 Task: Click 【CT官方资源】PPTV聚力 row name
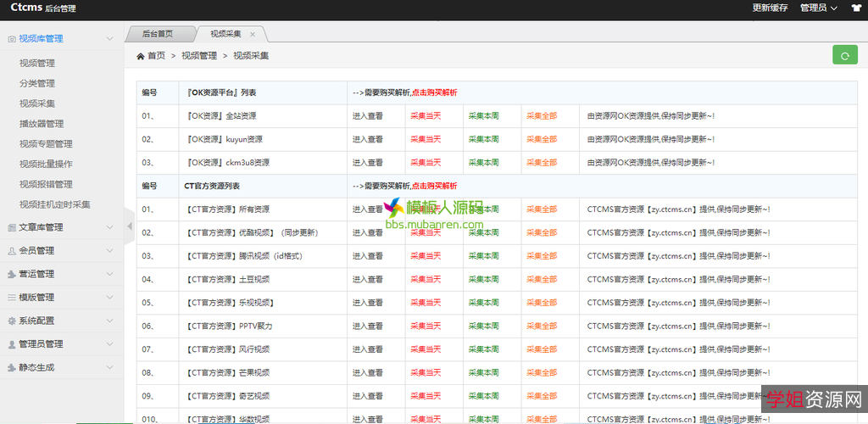[x=229, y=326]
